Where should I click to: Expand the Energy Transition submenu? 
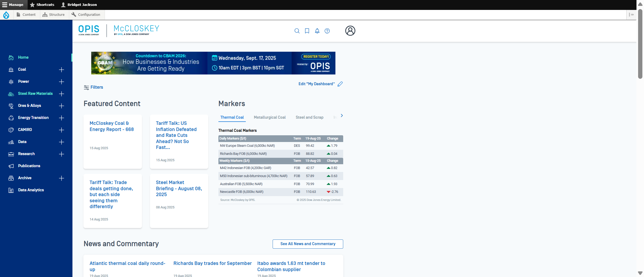(x=61, y=118)
